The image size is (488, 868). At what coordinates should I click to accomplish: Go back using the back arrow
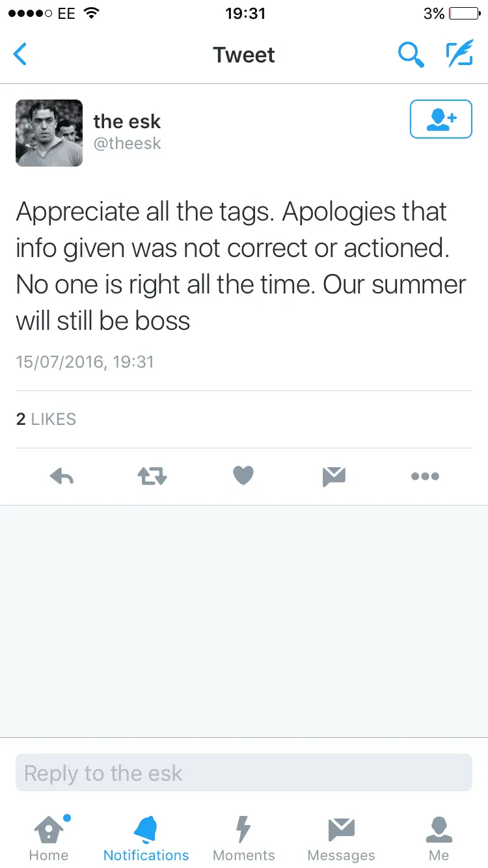tap(20, 55)
